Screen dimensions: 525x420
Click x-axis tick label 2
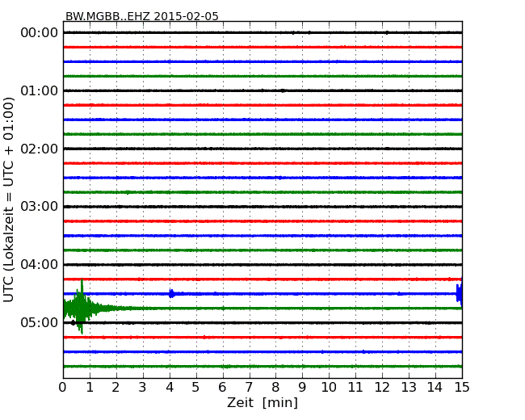click(115, 388)
